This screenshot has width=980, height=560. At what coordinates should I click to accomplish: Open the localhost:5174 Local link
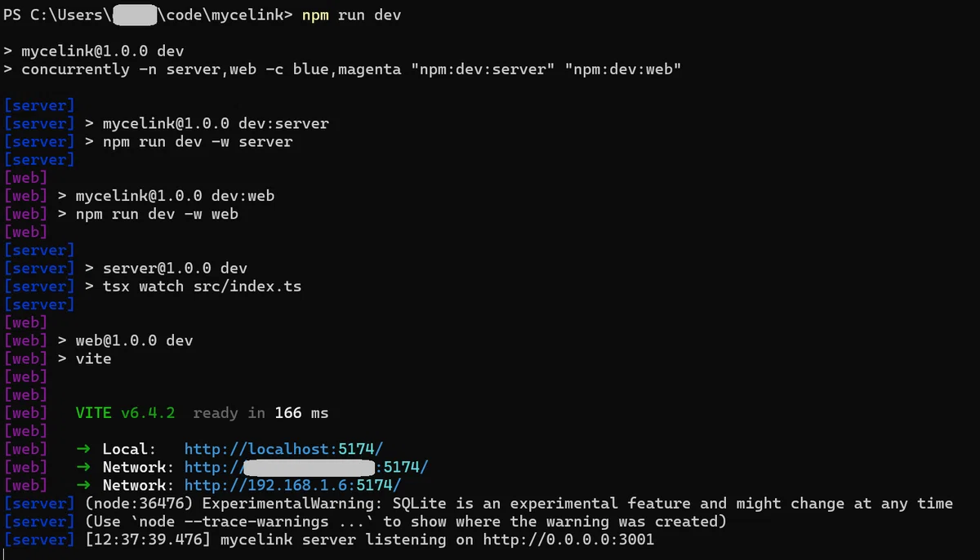click(x=283, y=449)
